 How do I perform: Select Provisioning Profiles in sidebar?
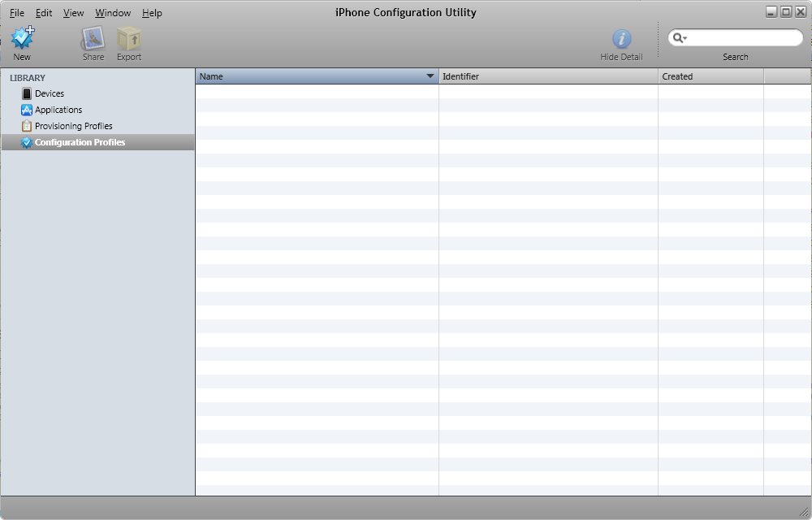73,127
